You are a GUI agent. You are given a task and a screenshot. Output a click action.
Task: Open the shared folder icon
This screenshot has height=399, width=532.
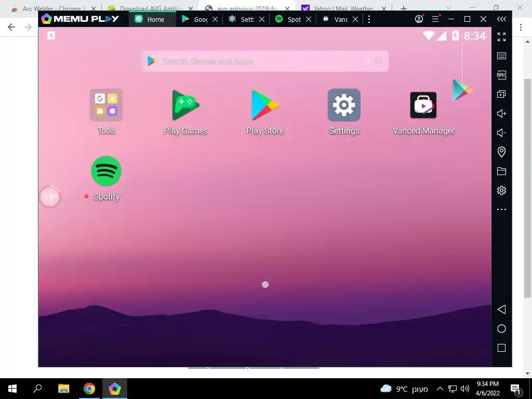[x=501, y=171]
